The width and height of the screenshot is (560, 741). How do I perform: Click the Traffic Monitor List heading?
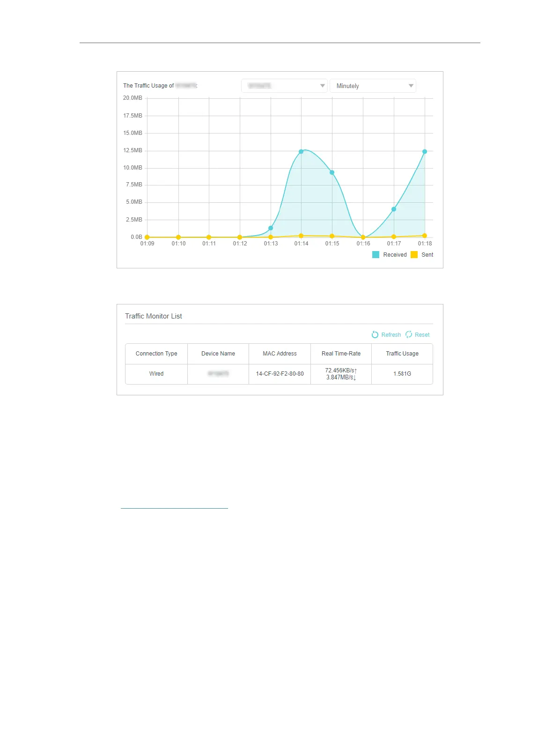[x=154, y=316]
